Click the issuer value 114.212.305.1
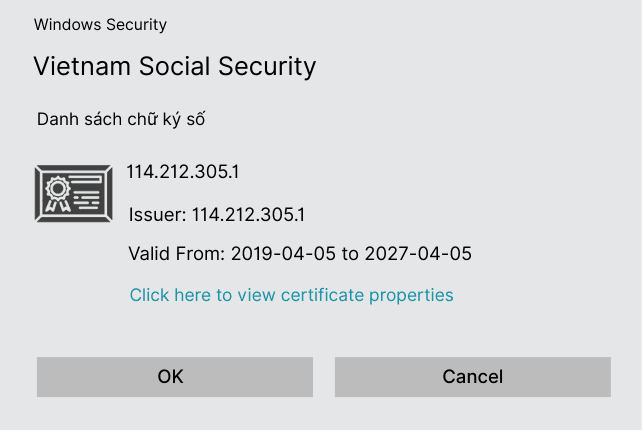Image resolution: width=642 pixels, height=431 pixels. (249, 215)
